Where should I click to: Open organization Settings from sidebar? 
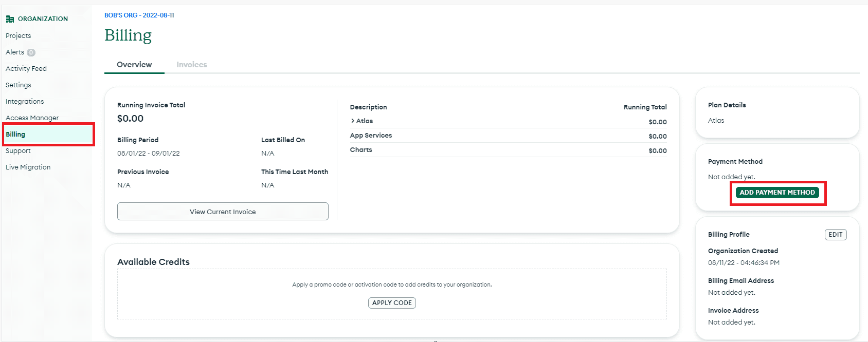tap(19, 85)
